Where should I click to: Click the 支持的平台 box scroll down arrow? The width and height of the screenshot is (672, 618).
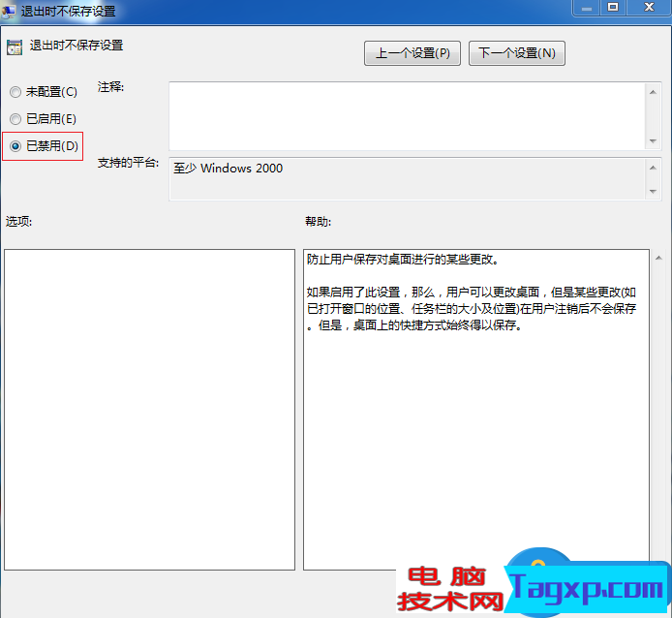653,191
